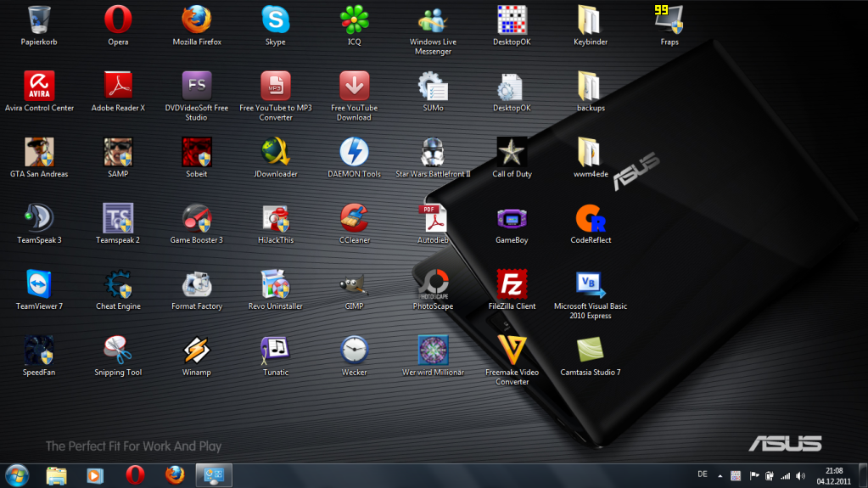Screen dimensions: 868x488
Task: Select Star Wars Battlefront II shortcut
Action: click(x=433, y=158)
